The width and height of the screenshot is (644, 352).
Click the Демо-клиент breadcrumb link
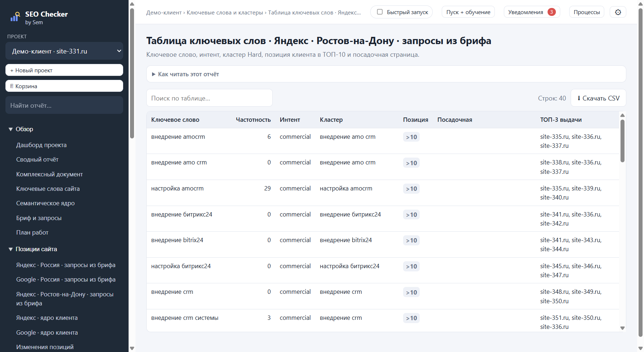click(164, 12)
